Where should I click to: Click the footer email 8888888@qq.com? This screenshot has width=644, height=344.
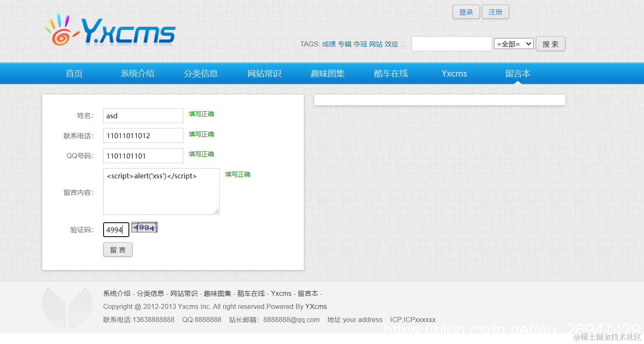tap(291, 319)
